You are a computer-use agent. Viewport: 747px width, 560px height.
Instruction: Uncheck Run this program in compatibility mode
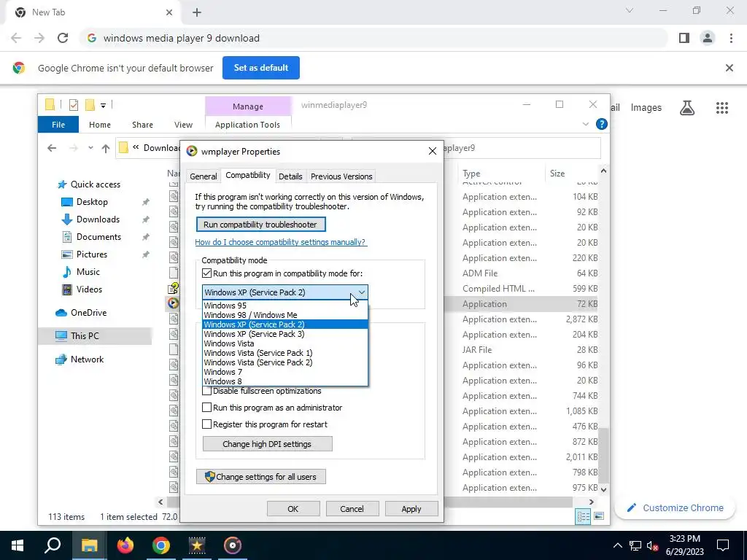(206, 273)
